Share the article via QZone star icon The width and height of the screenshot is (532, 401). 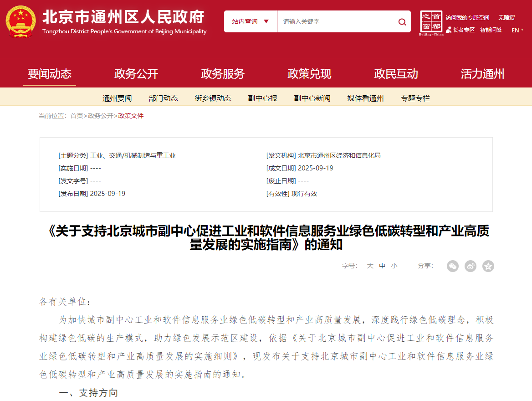(488, 266)
